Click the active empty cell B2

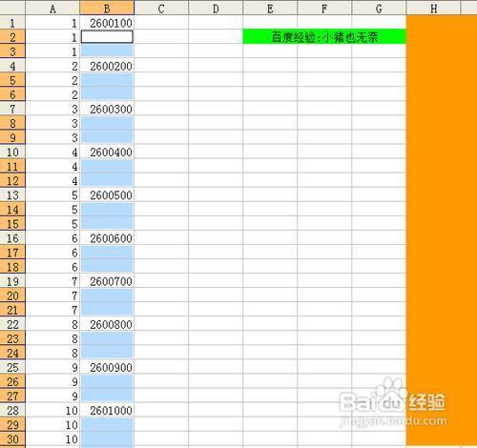(107, 37)
